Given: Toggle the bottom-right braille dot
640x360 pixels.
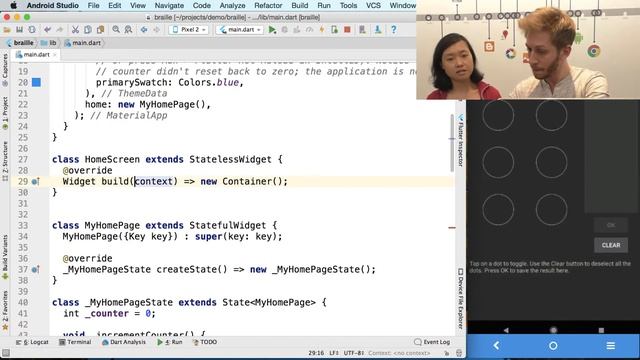Looking at the screenshot, I should 551,210.
